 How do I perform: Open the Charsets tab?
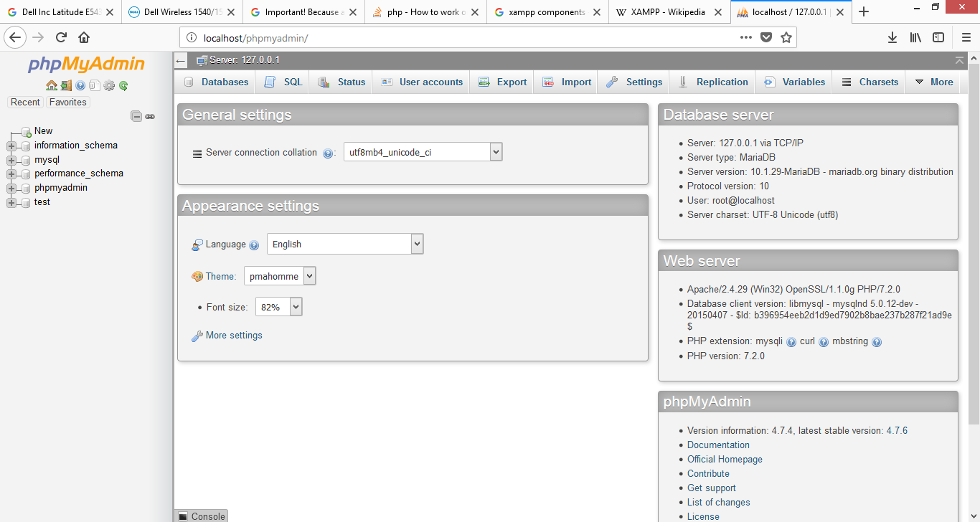pos(870,82)
